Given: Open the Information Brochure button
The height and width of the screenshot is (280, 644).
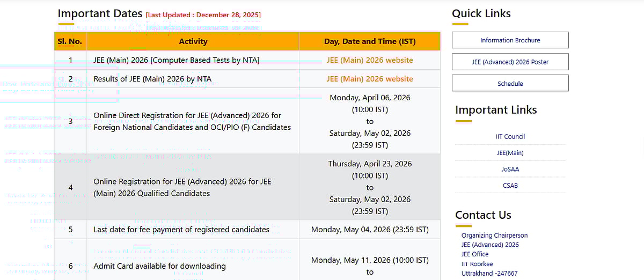Looking at the screenshot, I should click(510, 40).
